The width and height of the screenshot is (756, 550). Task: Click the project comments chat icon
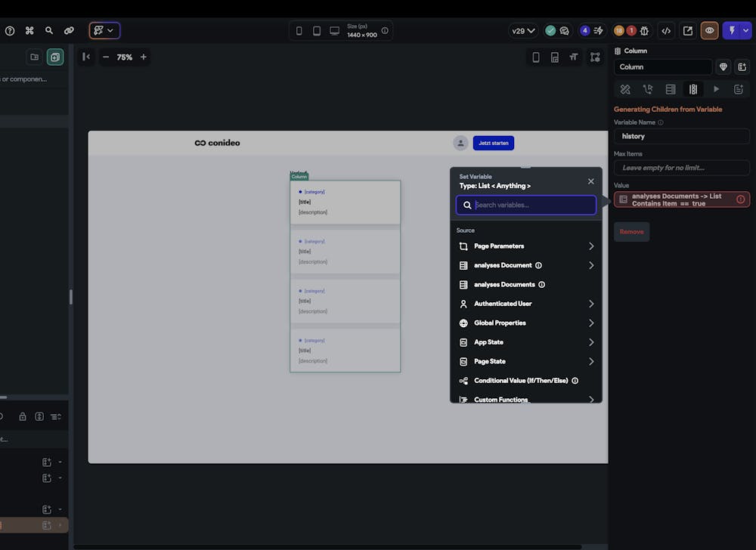click(564, 31)
